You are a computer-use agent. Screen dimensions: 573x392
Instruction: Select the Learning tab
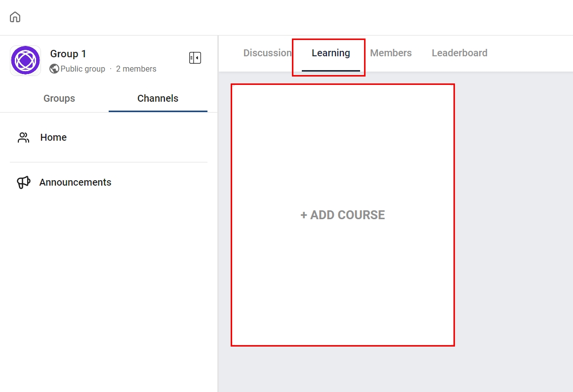click(331, 53)
